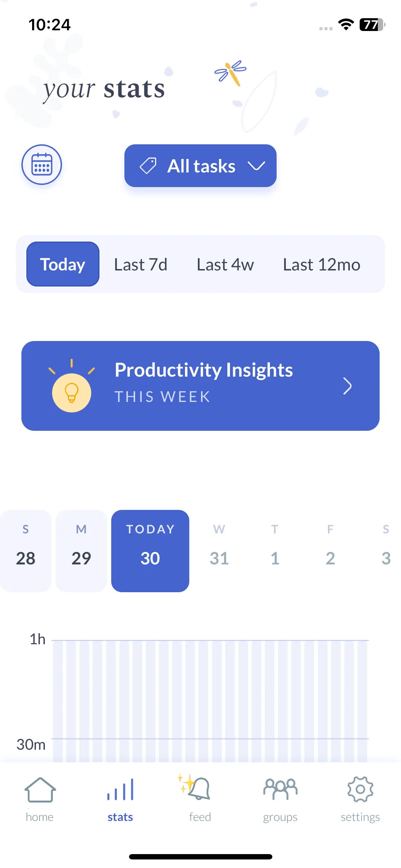Expand the All tasks dropdown

click(200, 166)
